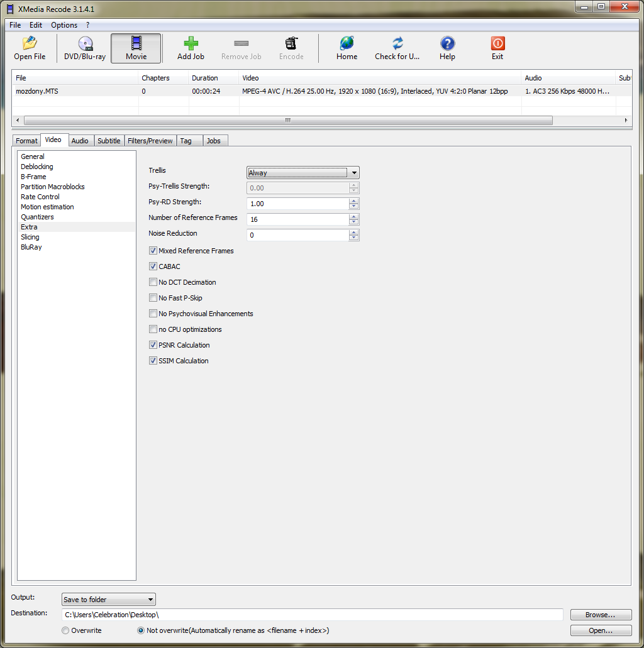The width and height of the screenshot is (644, 648).
Task: Open the Output Save to folder dropdown
Action: [x=108, y=599]
